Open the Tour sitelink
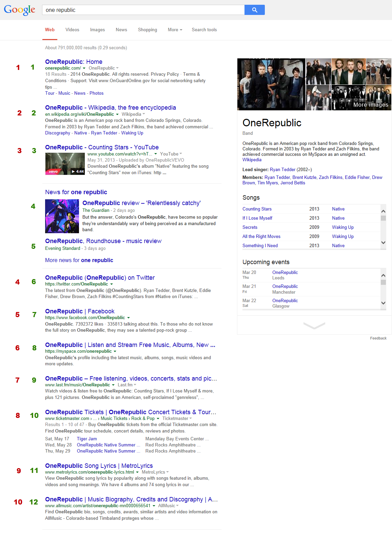 [50, 93]
